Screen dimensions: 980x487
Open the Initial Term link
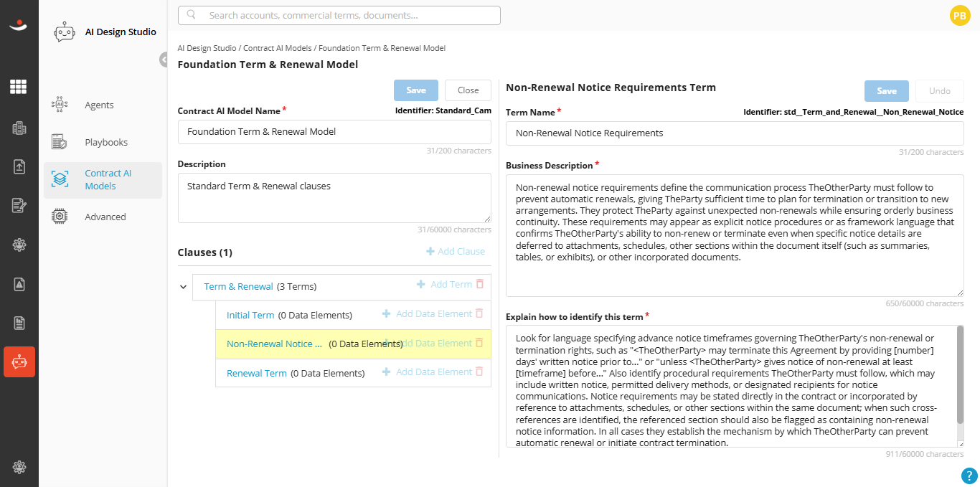[250, 315]
